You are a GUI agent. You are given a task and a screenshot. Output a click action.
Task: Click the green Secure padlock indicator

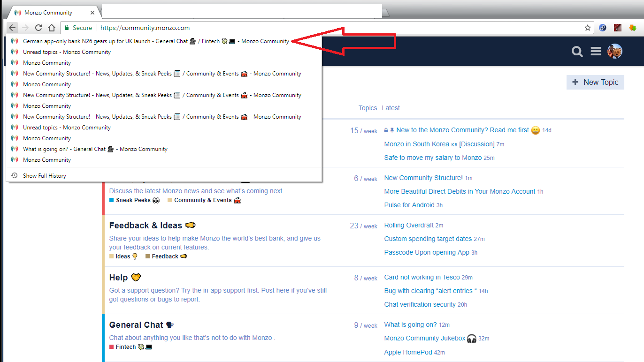[79, 28]
